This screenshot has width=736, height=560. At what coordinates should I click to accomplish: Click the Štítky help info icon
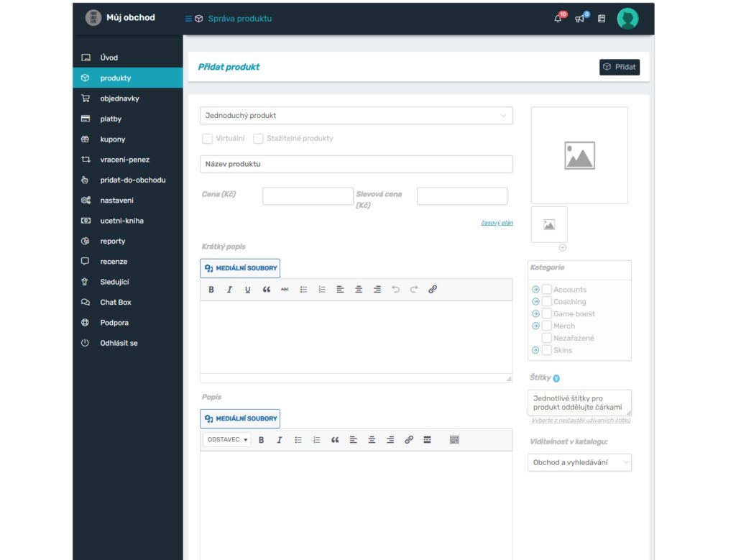[x=557, y=378]
